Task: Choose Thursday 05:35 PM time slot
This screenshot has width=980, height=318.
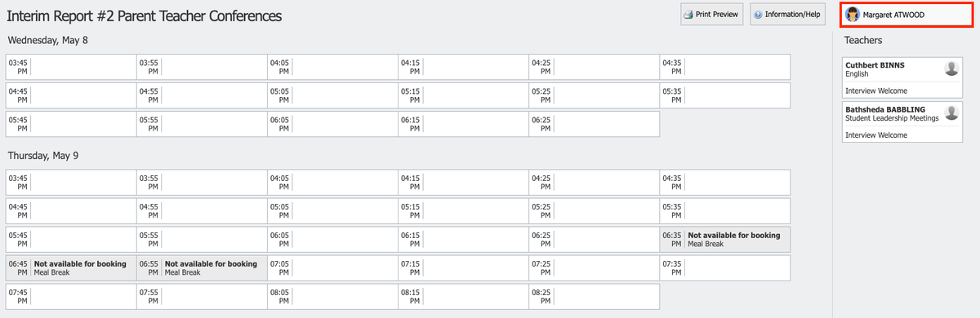Action: pyautogui.click(x=725, y=210)
